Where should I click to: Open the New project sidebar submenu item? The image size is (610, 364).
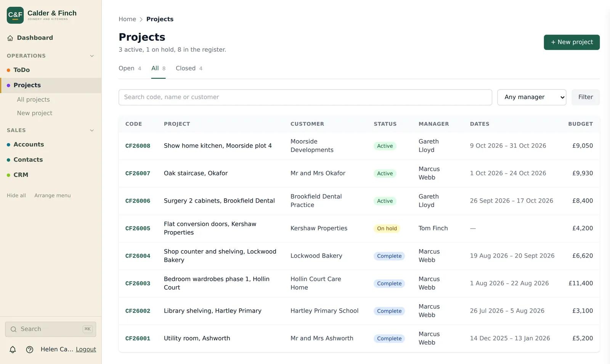35,113
